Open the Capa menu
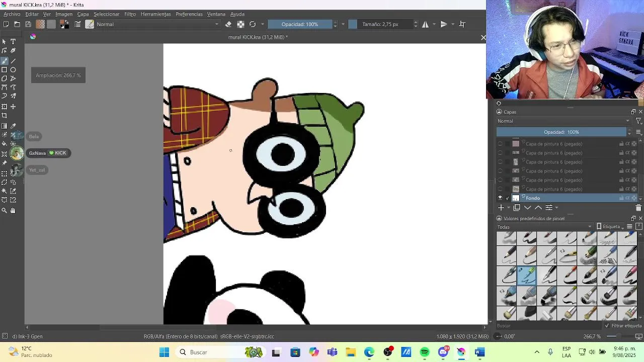Image resolution: width=644 pixels, height=362 pixels. [83, 14]
